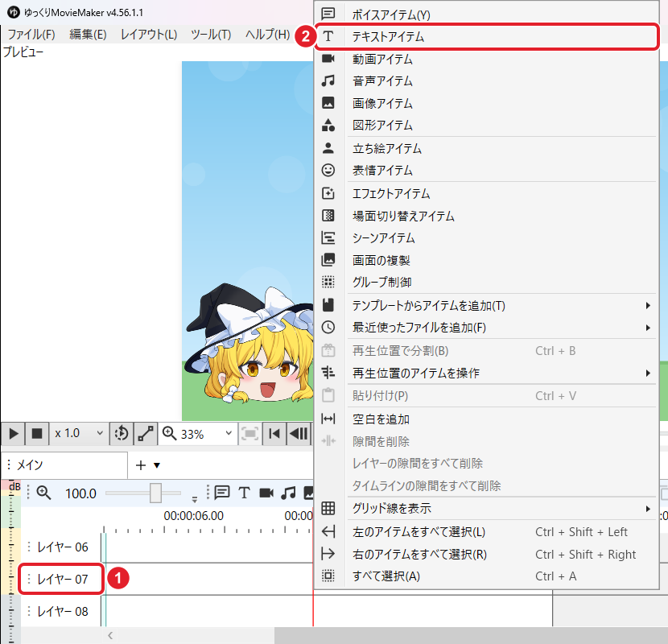
Task: Choose 画面の複製 from context menu
Action: (486, 260)
